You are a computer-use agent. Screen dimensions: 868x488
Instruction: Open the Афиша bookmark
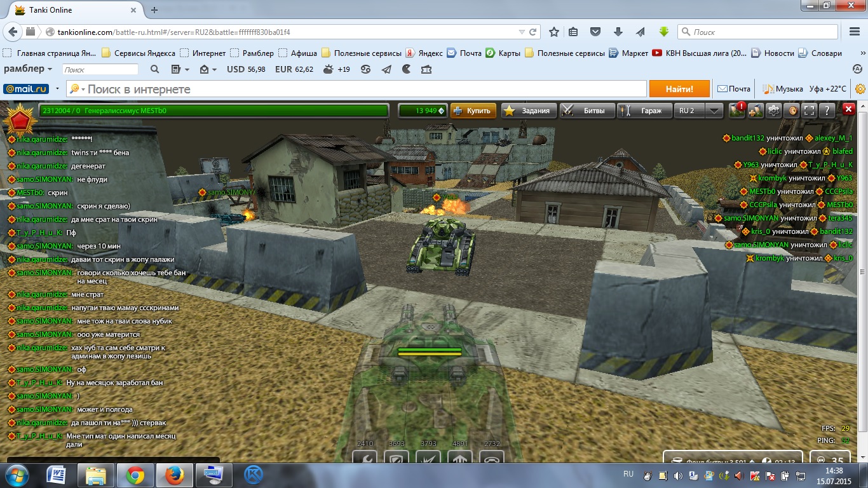(297, 53)
